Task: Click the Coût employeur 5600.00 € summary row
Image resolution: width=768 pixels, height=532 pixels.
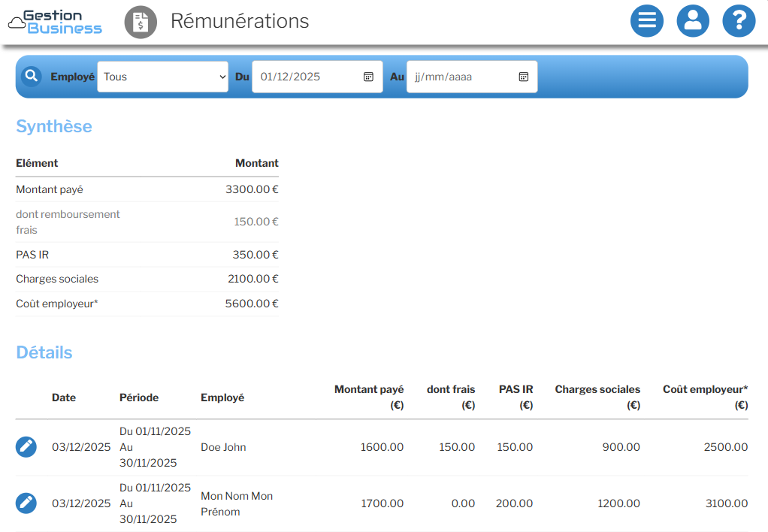Action: 147,304
